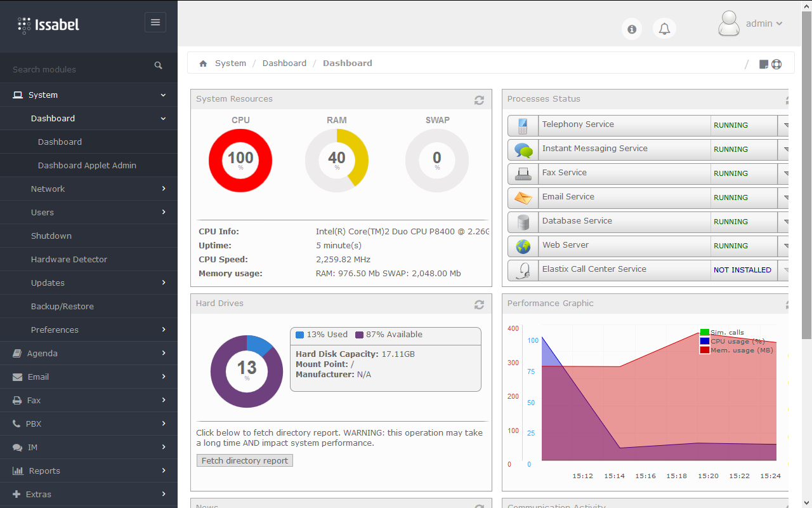
Task: Click the green Sim. calls legend swatch
Action: (704, 333)
